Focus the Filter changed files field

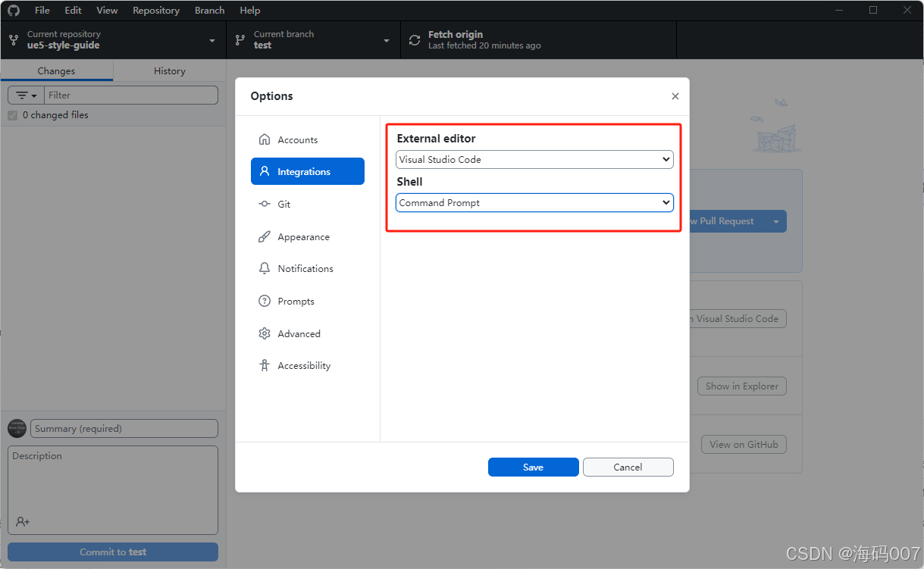pyautogui.click(x=131, y=95)
